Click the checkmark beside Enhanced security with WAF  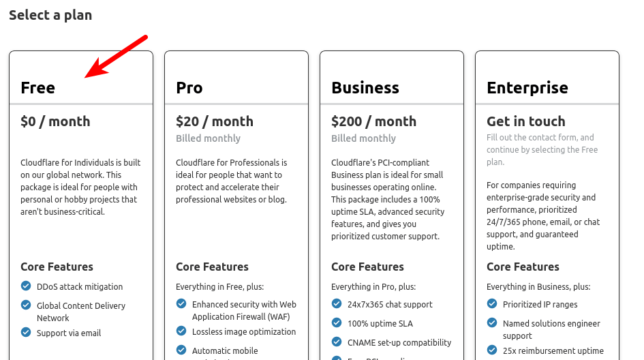coord(181,304)
